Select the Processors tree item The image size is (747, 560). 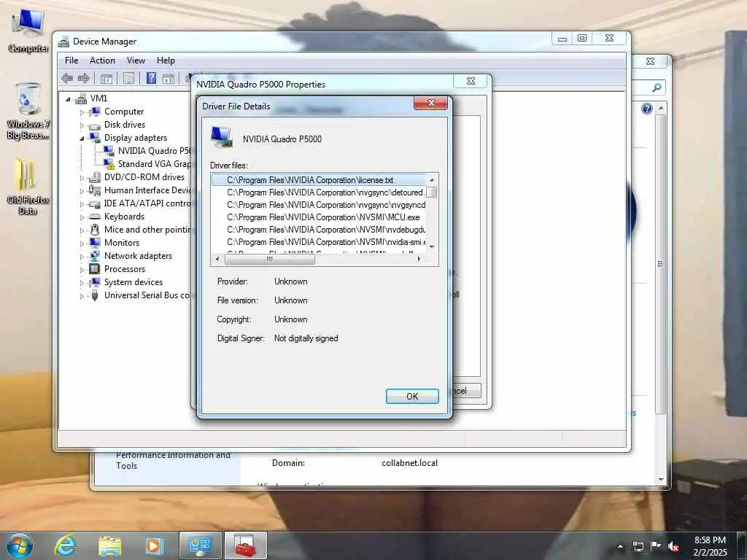(x=124, y=268)
